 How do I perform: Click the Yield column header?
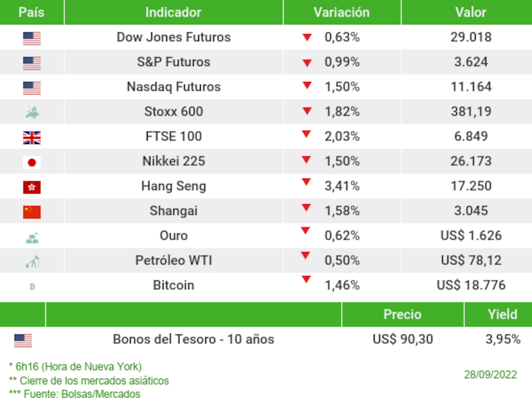502,314
